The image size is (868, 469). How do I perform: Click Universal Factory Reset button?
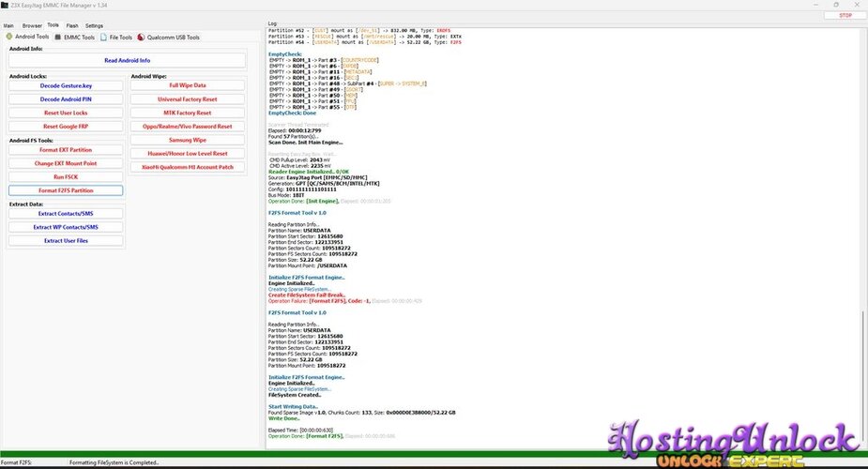(188, 99)
